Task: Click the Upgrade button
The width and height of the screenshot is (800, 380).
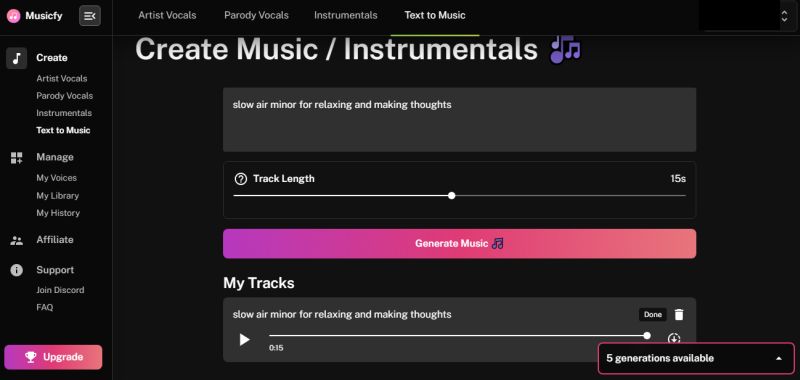Action: (53, 358)
